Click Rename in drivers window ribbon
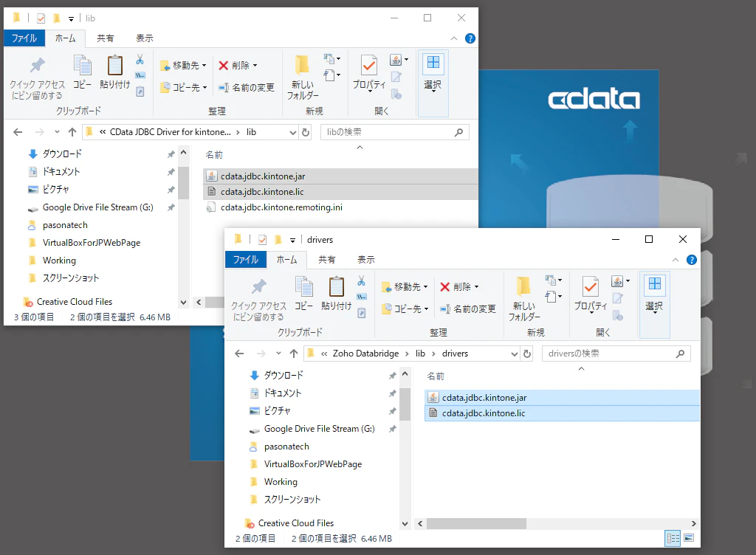Image resolution: width=756 pixels, height=555 pixels. [x=467, y=309]
